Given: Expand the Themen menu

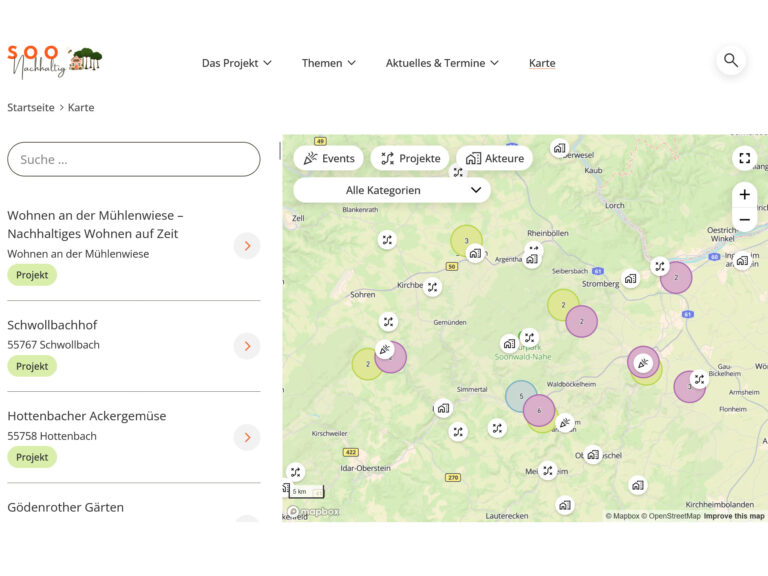Looking at the screenshot, I should tap(329, 63).
